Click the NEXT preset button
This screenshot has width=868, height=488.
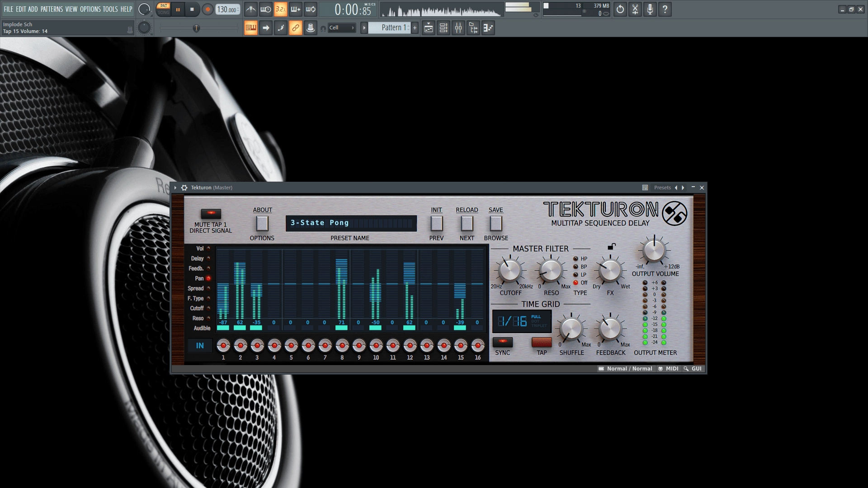[x=467, y=223]
